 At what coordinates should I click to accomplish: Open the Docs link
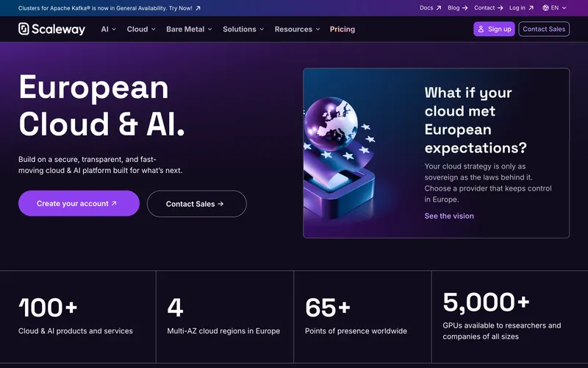(430, 8)
